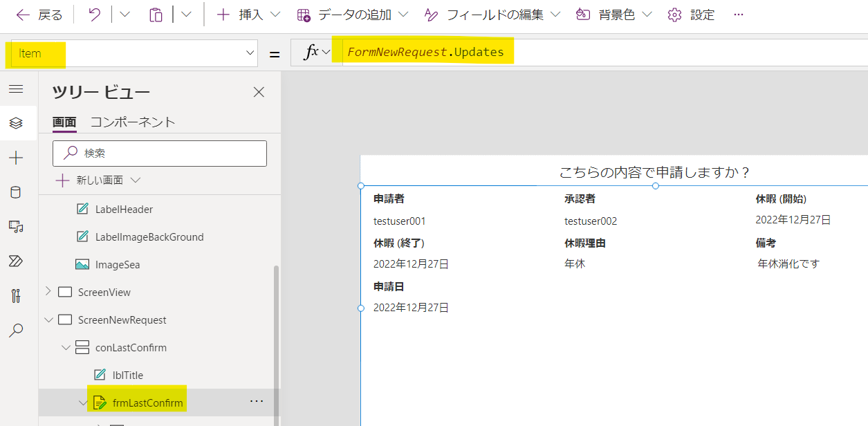
Task: Select ScreenNewRequest in the tree
Action: pyautogui.click(x=122, y=319)
